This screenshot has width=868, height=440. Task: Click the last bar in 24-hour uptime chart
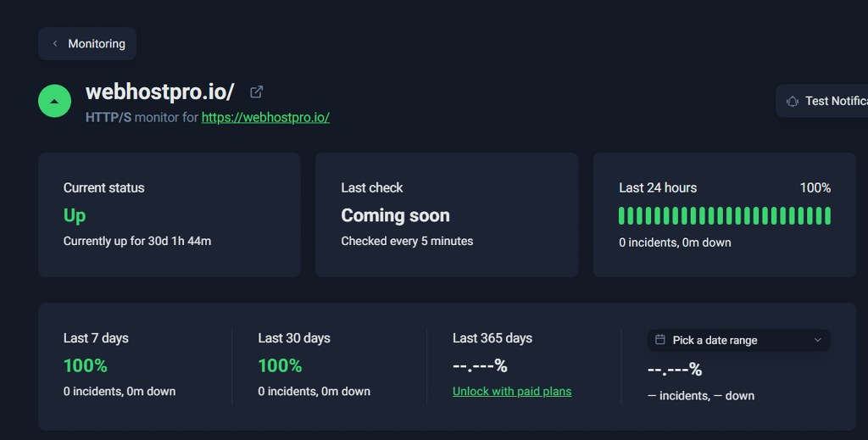(x=828, y=216)
